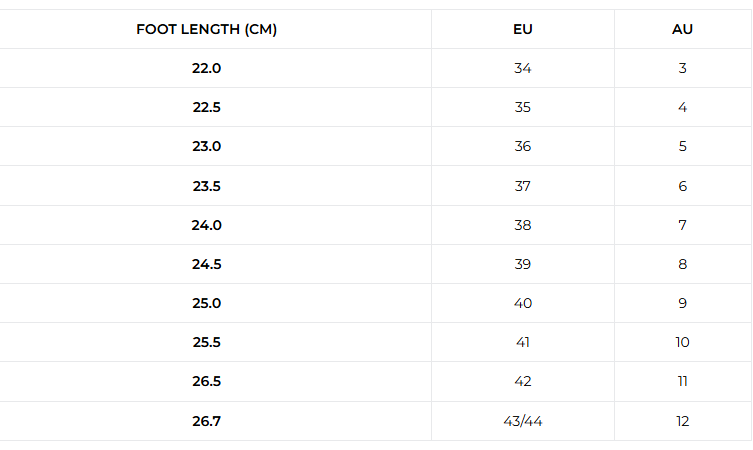Click the 25.5 foot length cell
The width and height of the screenshot is (753, 450).
click(x=206, y=342)
